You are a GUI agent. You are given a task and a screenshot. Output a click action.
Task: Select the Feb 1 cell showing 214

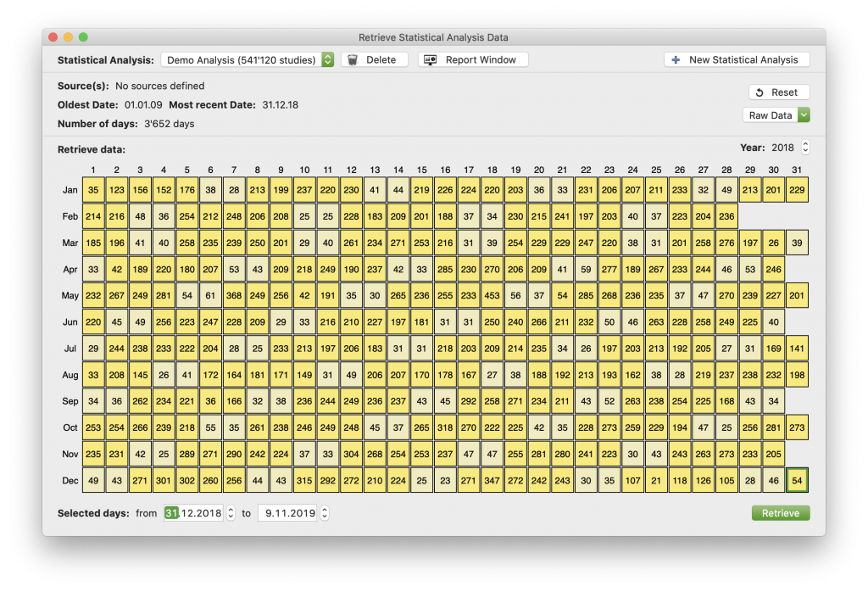click(x=93, y=216)
